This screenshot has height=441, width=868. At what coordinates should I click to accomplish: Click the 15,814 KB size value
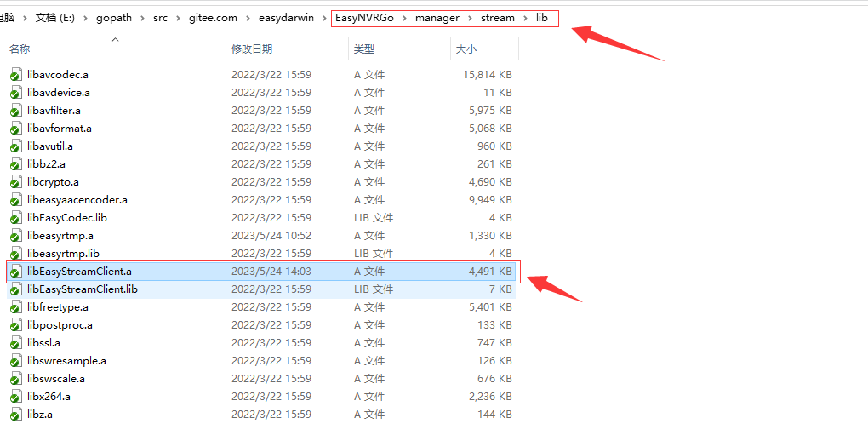tap(487, 75)
